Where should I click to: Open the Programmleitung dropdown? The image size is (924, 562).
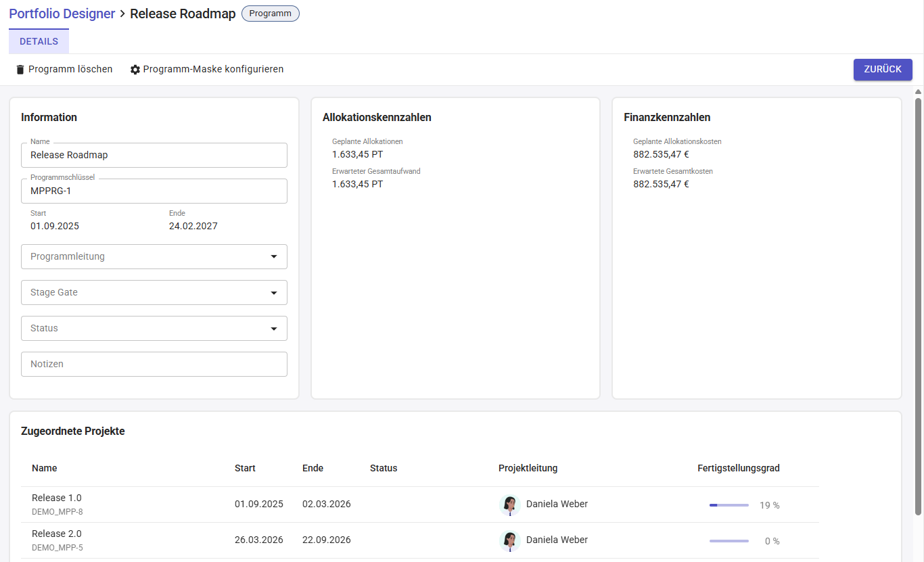(x=154, y=256)
